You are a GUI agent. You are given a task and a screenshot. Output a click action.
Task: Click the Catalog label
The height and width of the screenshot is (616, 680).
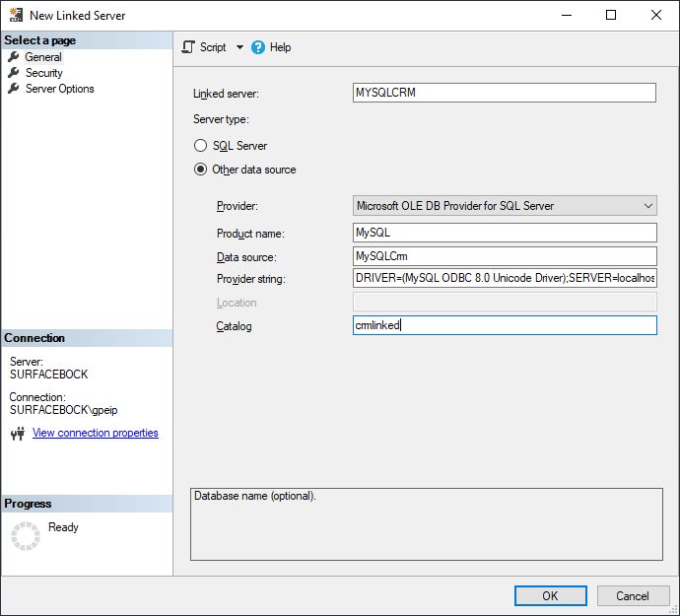coord(234,326)
